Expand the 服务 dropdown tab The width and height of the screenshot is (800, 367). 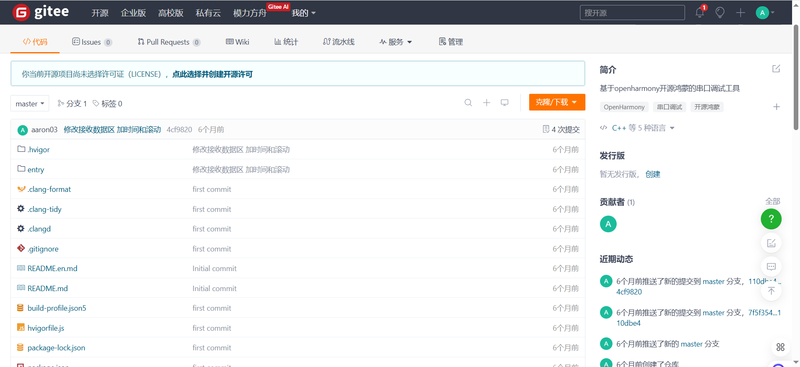point(395,42)
